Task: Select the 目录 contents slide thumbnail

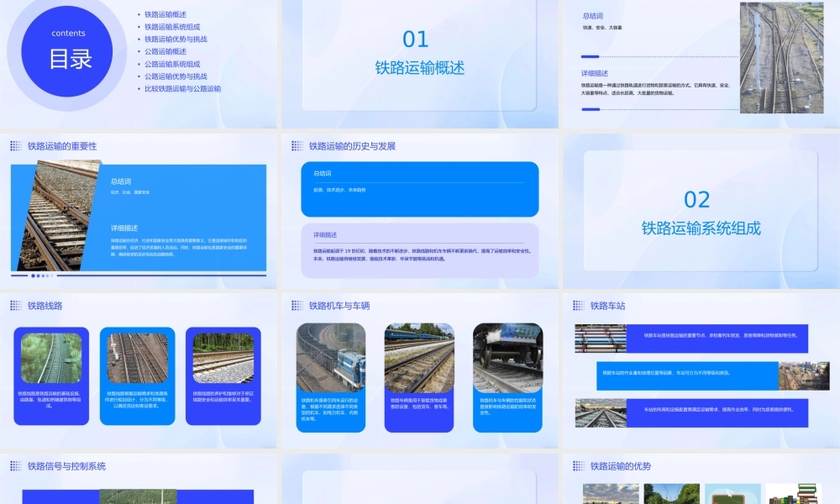Action: 139,64
